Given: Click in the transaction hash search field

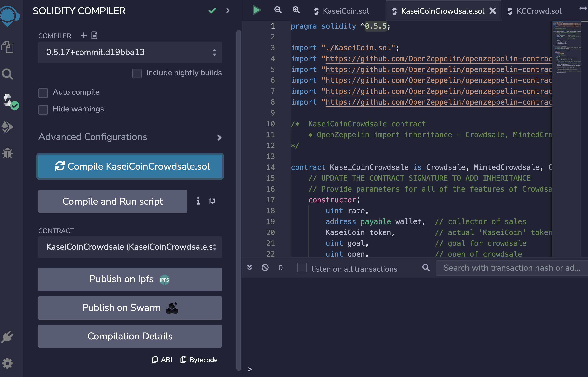Looking at the screenshot, I should click(511, 268).
